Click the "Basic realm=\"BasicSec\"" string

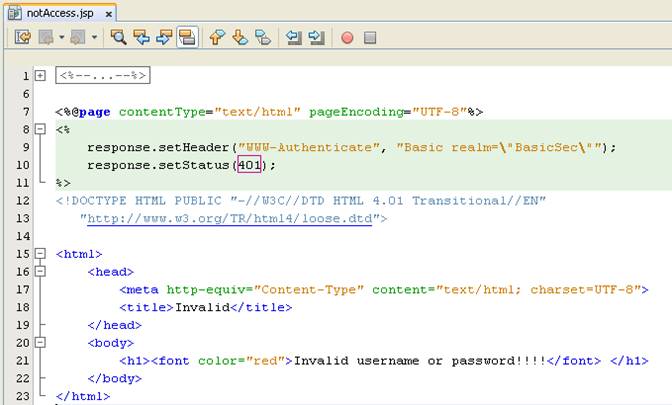point(499,147)
